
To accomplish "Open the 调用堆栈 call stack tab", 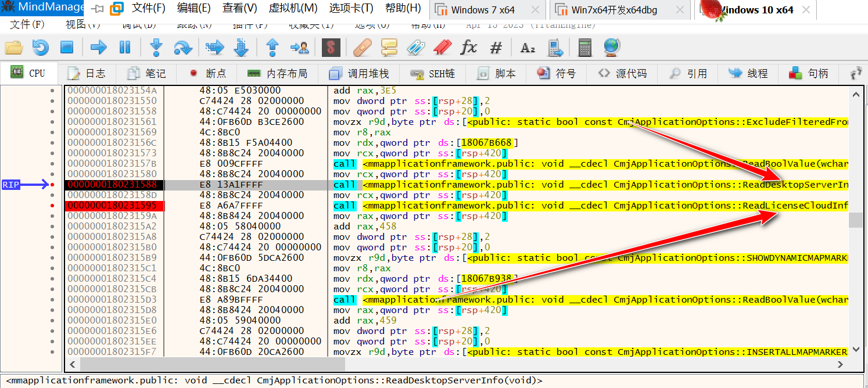I will click(359, 73).
